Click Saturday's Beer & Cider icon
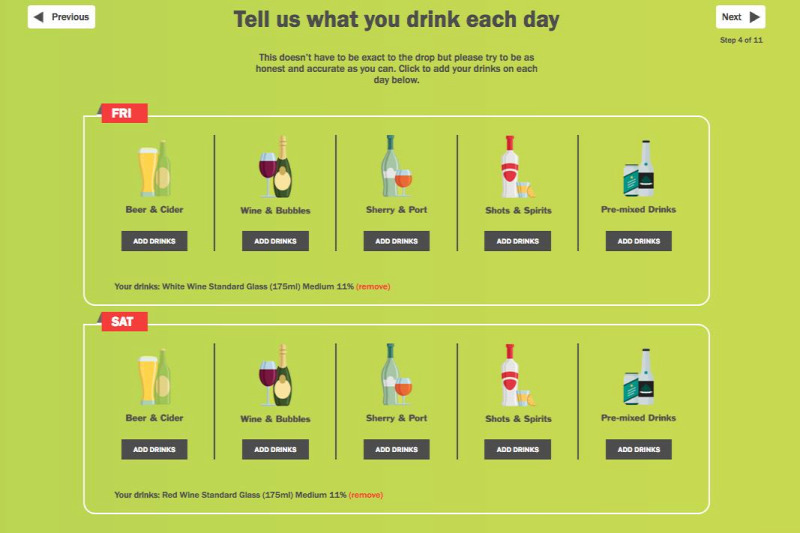 154,377
